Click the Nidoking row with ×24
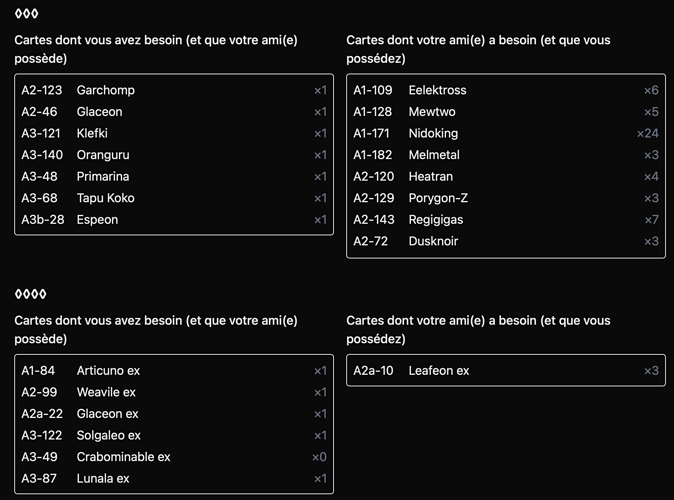 coord(505,133)
